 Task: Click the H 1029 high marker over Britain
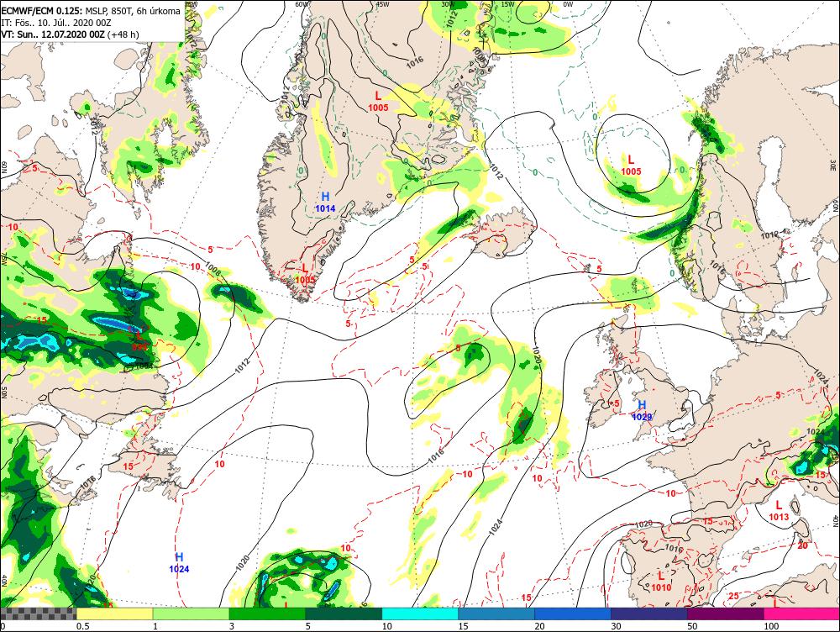pos(642,411)
